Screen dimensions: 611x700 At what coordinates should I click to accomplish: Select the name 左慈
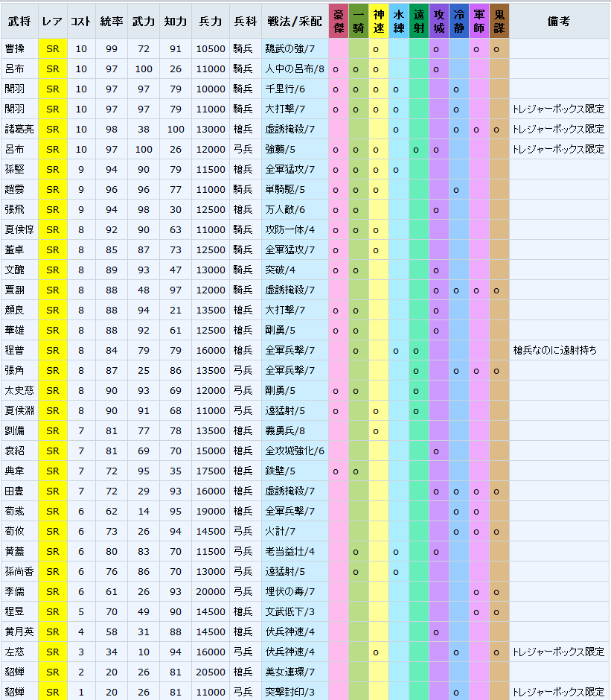point(15,652)
